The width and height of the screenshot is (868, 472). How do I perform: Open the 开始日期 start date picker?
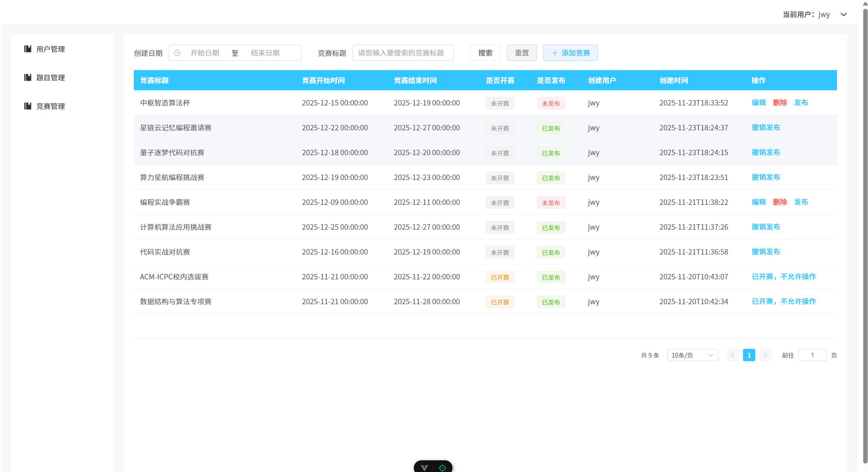pyautogui.click(x=205, y=53)
